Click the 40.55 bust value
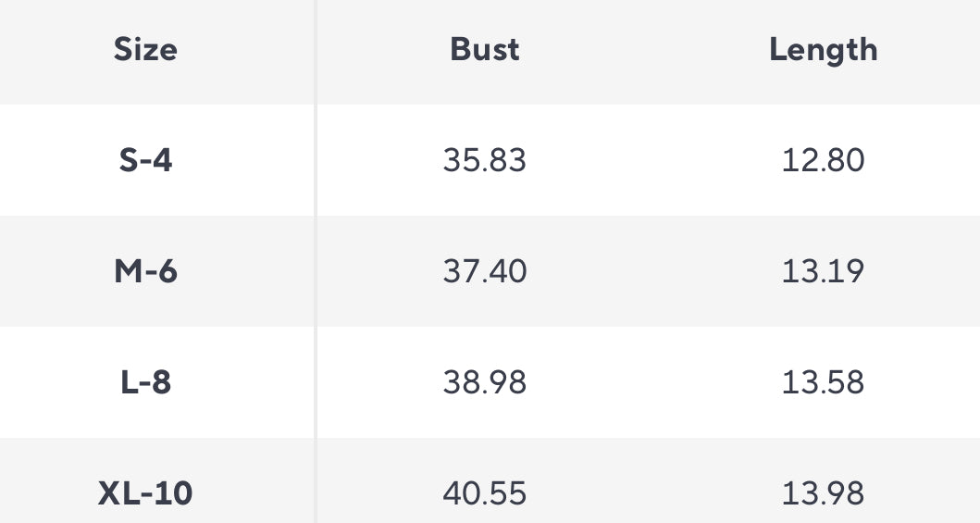This screenshot has width=980, height=523. pos(484,493)
